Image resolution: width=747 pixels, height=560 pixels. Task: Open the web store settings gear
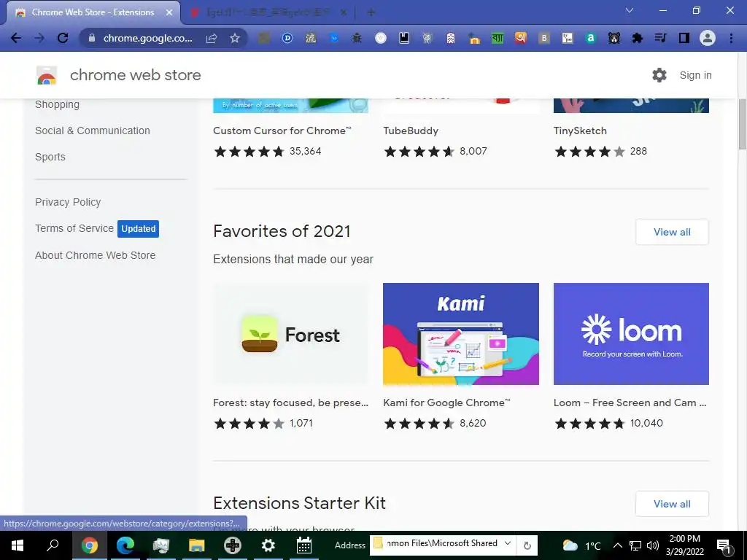(x=659, y=75)
